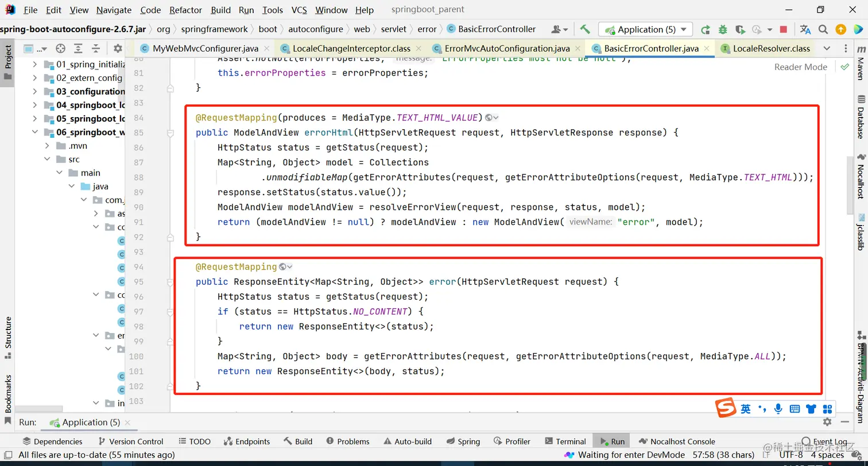Run with Coverage shield icon
The image size is (868, 466).
pos(740,29)
